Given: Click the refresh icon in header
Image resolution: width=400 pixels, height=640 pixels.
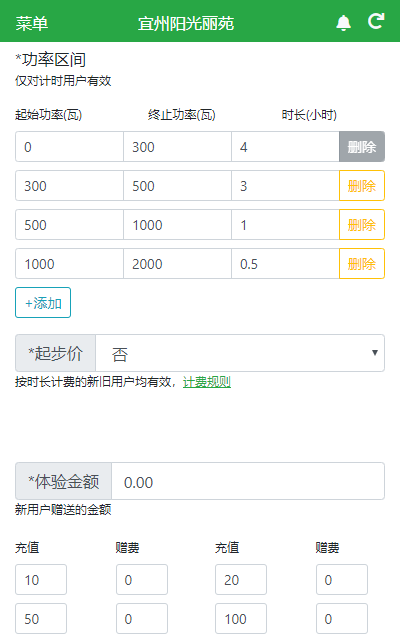Looking at the screenshot, I should (376, 21).
